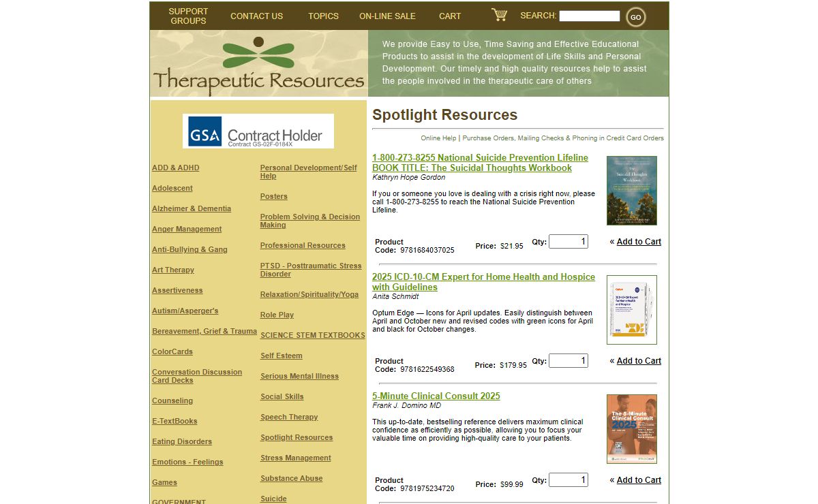The width and height of the screenshot is (818, 504).
Task: Browse Bereavement, Grief & Trauma category
Action: [x=204, y=331]
